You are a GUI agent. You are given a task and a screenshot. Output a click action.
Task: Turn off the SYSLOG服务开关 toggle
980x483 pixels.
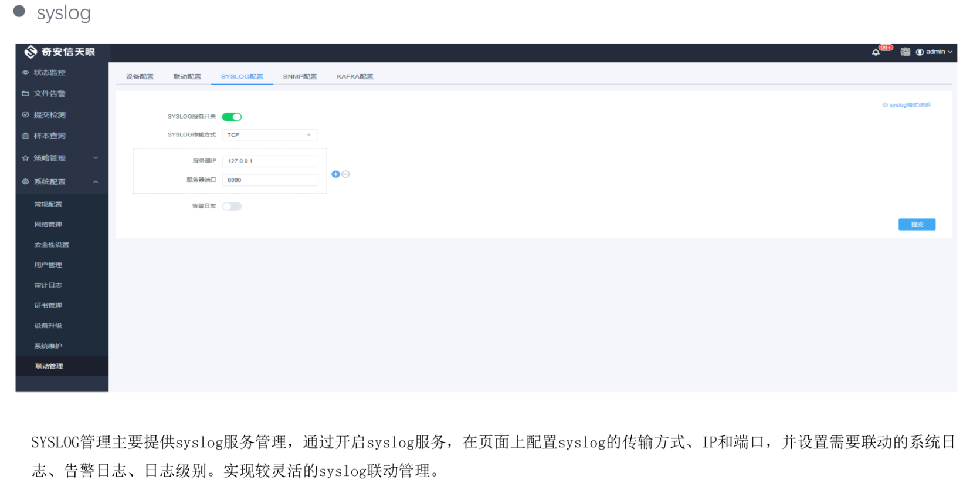tap(232, 117)
